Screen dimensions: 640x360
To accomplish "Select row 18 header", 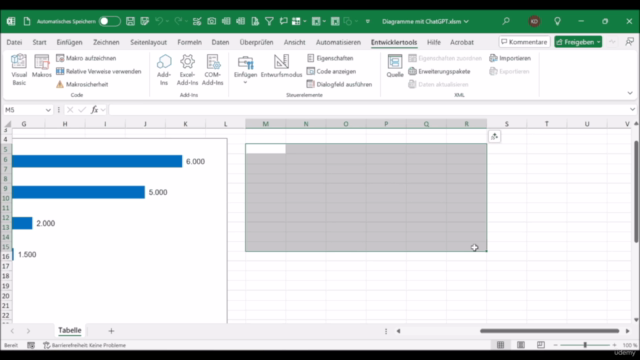I will coord(6,276).
